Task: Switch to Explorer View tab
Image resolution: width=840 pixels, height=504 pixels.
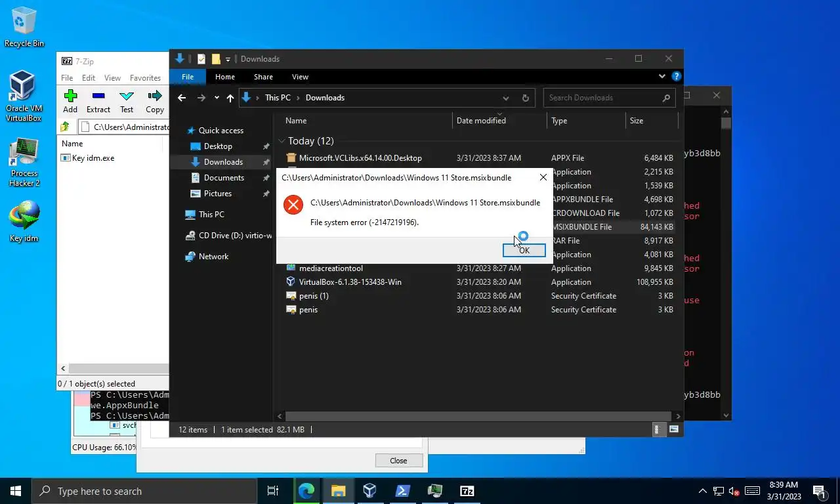Action: tap(300, 77)
